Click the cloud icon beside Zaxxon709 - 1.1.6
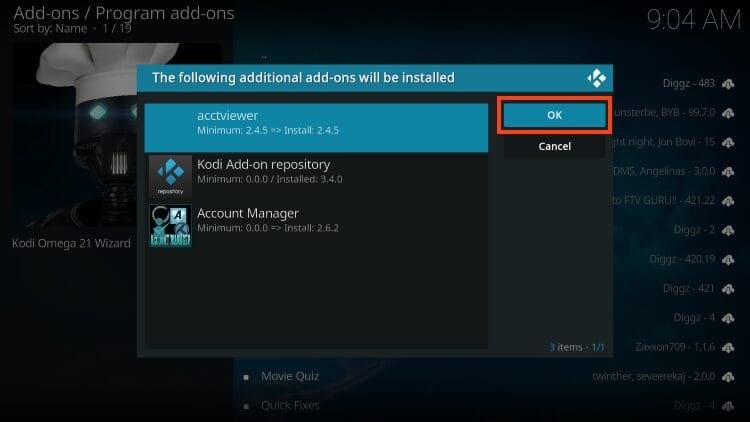This screenshot has height=422, width=750. 728,348
